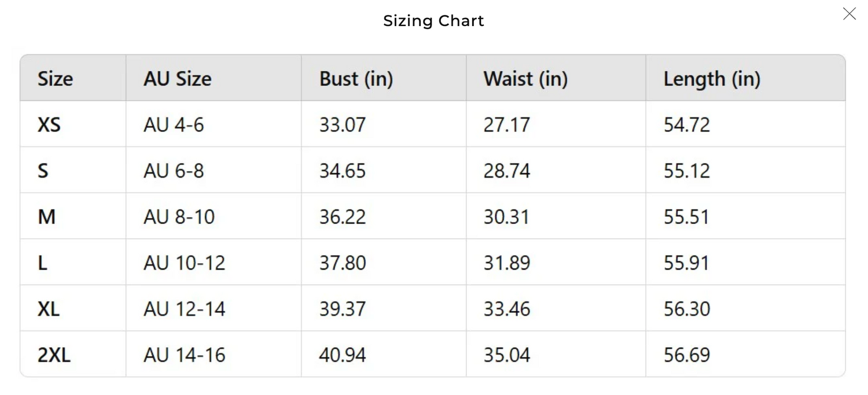Click the length value 54.72
Viewport: 868px width, 395px height.
(x=686, y=125)
